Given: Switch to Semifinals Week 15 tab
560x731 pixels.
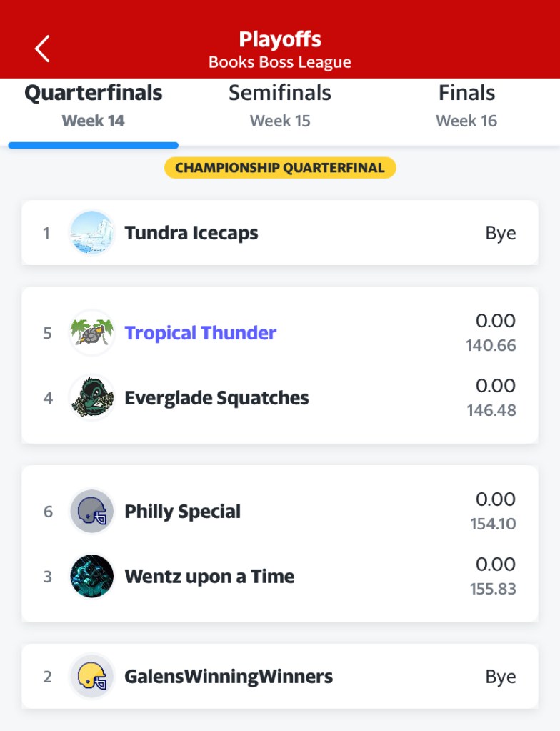Looking at the screenshot, I should coord(280,106).
